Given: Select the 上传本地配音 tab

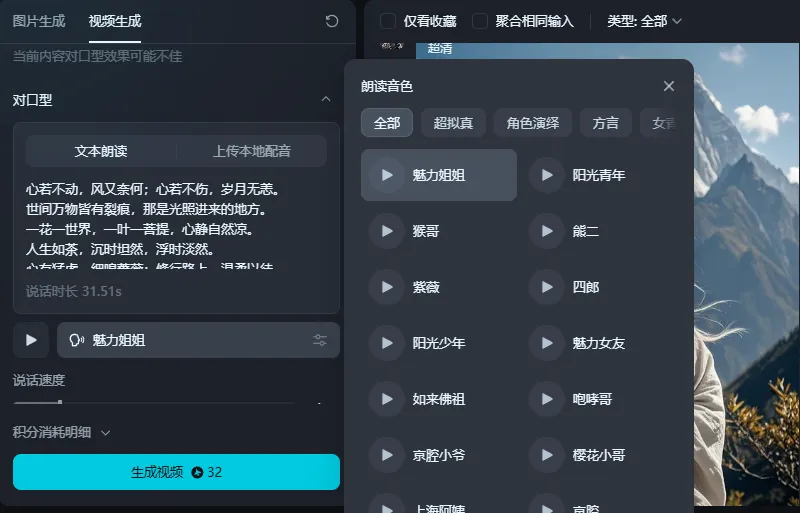Looking at the screenshot, I should pos(252,151).
